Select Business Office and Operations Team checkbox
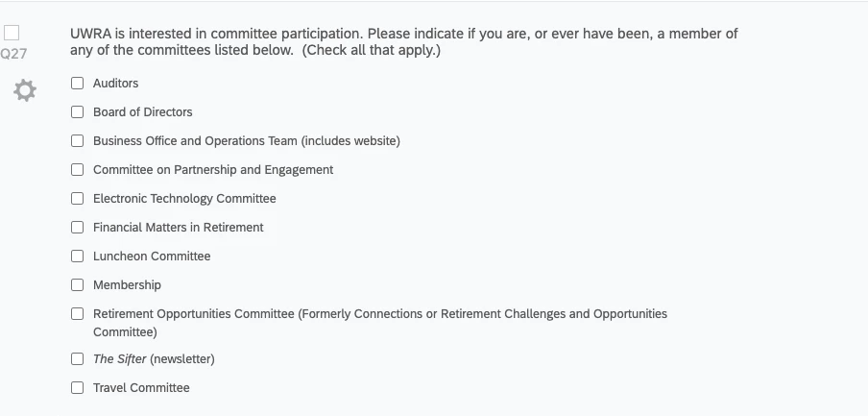 [78, 140]
